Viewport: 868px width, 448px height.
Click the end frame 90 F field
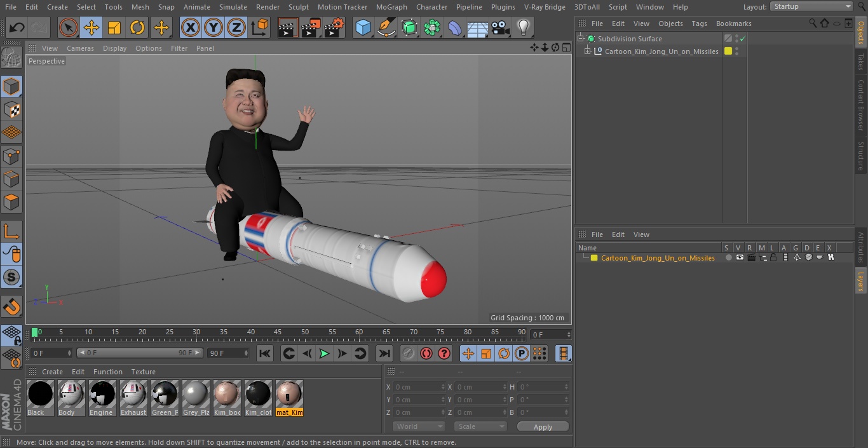(x=227, y=353)
